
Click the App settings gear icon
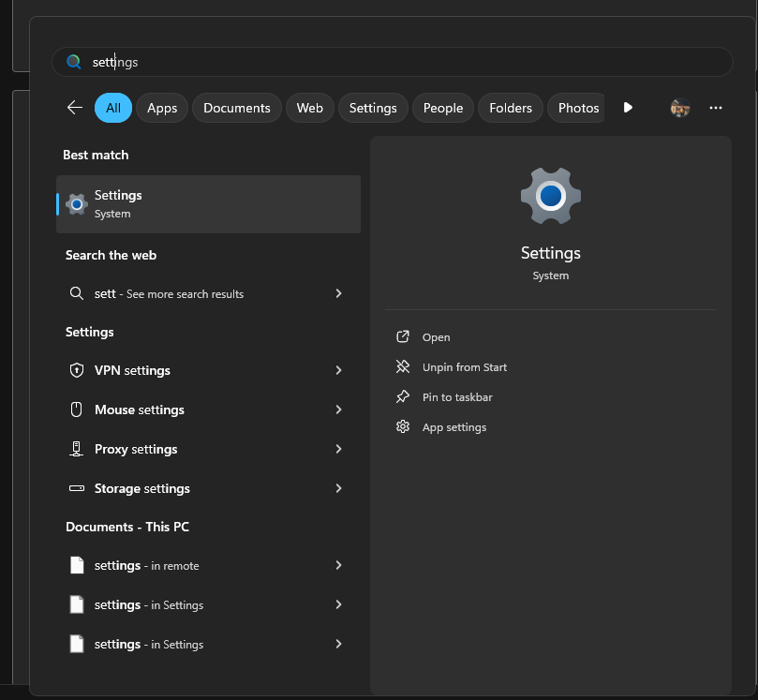[403, 427]
